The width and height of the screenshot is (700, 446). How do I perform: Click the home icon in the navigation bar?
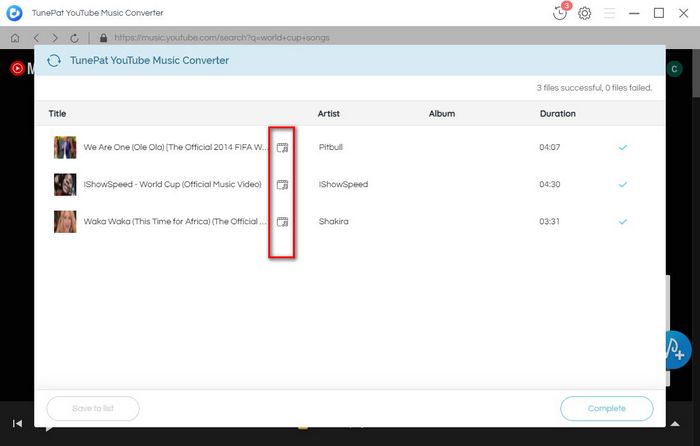click(15, 38)
